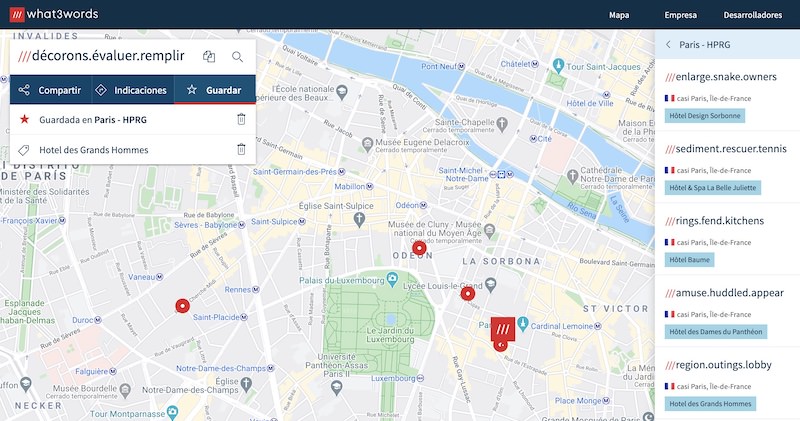Click the directions diamond icon
This screenshot has width=800, height=421.
click(x=101, y=90)
